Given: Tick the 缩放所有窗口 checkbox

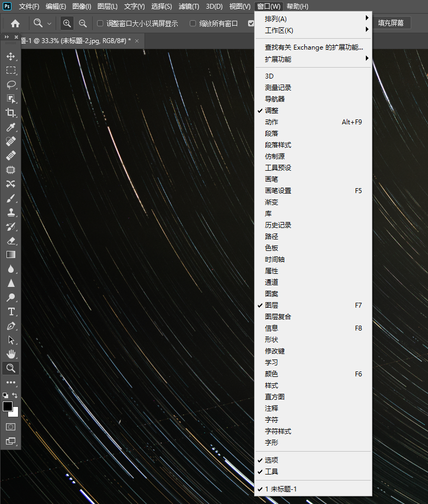Looking at the screenshot, I should (x=193, y=23).
